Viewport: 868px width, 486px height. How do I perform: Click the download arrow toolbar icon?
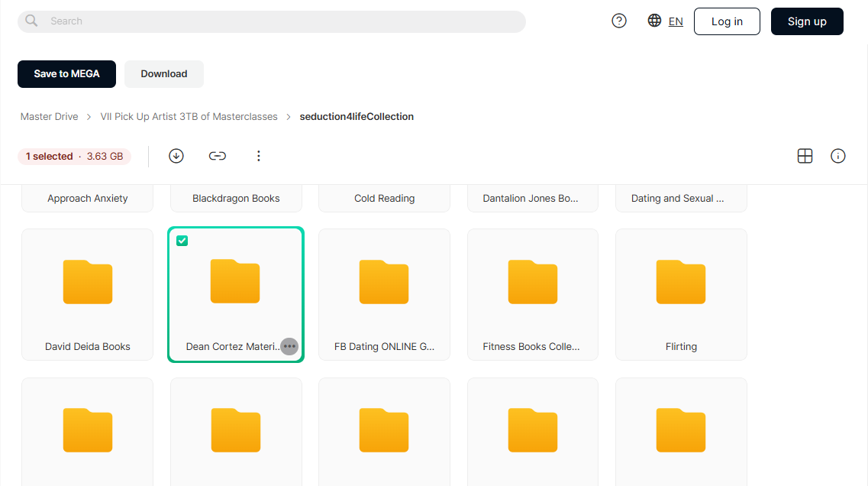click(176, 157)
